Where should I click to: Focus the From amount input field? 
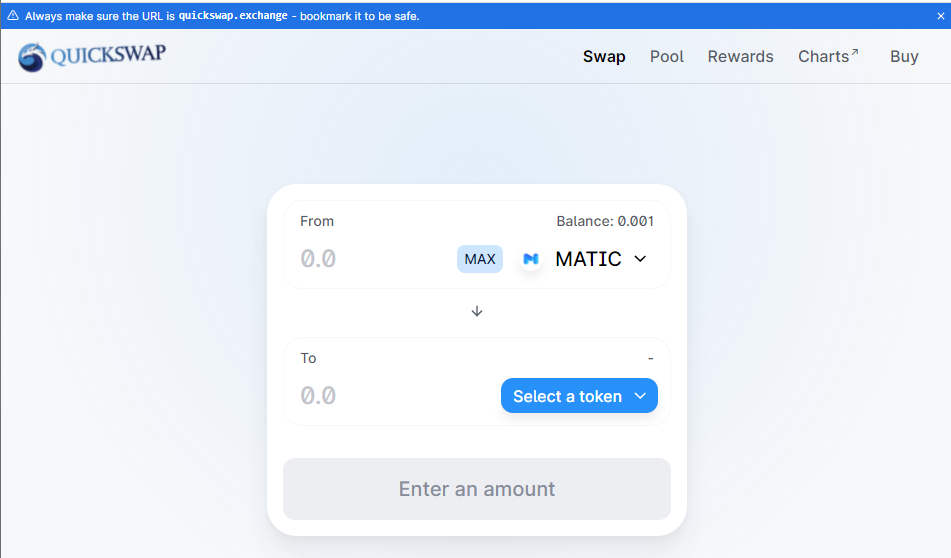(x=370, y=259)
